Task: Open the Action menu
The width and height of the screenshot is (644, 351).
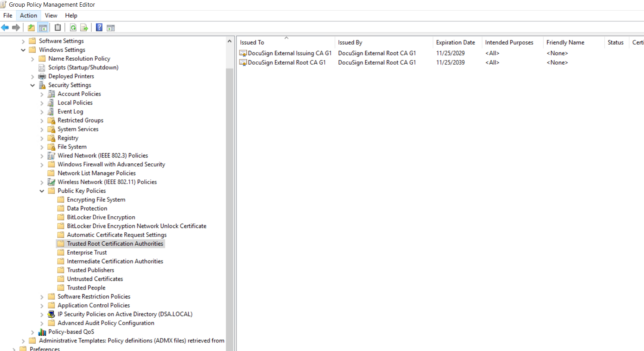Action: [28, 15]
